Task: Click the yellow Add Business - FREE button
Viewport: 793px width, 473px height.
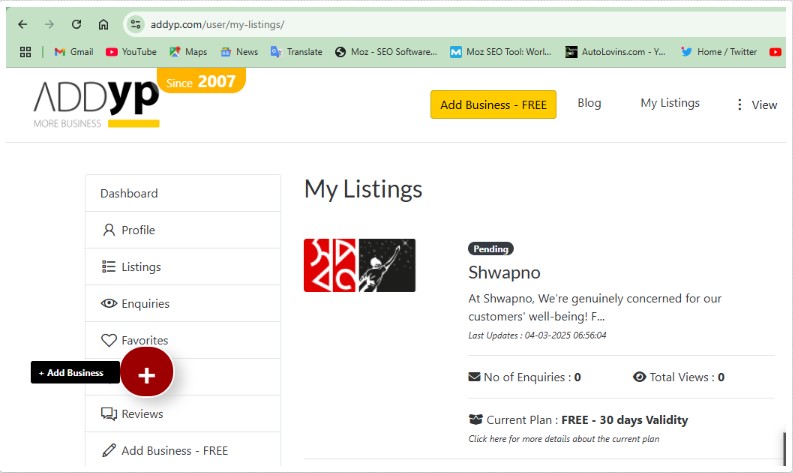Action: [x=493, y=105]
